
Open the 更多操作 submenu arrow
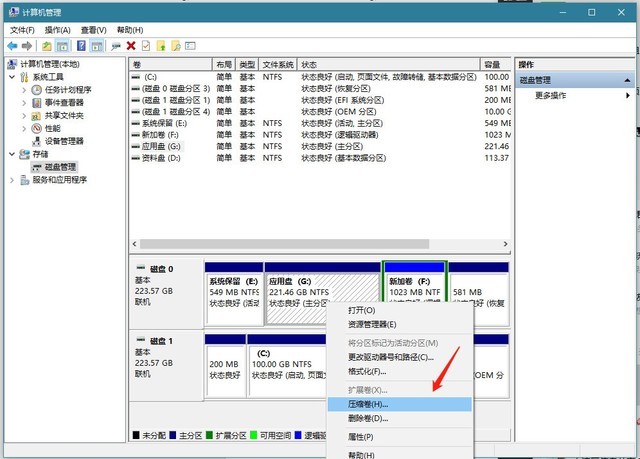[628, 95]
